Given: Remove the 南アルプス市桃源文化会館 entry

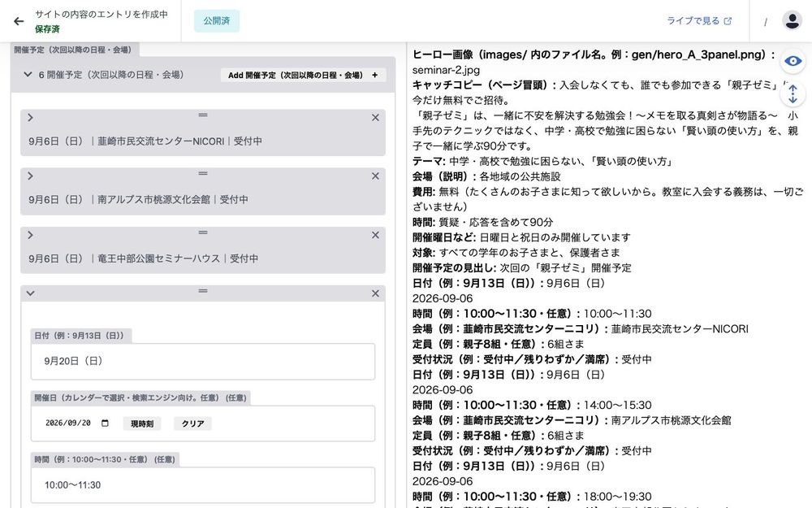Looking at the screenshot, I should pyautogui.click(x=375, y=176).
